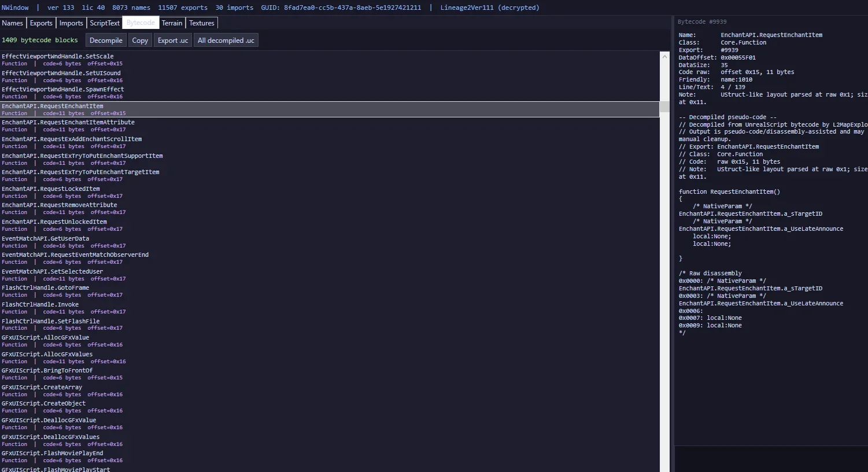Viewport: 868px width, 472px height.
Task: Select GFxUIScript.AllocGFxValues row
Action: pos(330,358)
